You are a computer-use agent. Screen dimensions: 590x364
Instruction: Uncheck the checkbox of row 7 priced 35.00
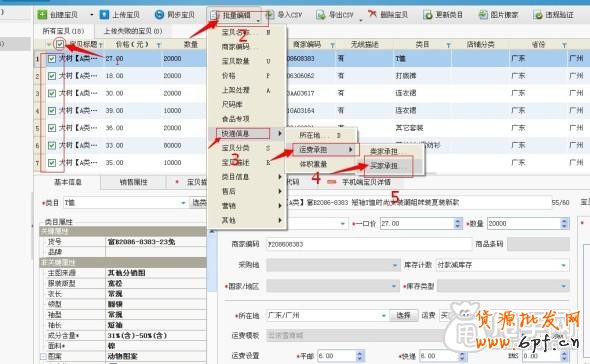click(52, 163)
